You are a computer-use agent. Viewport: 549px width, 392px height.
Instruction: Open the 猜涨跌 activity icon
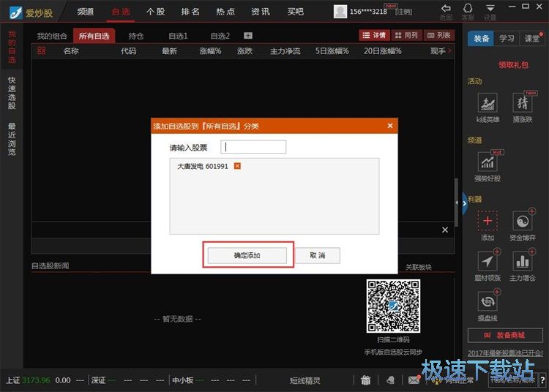(523, 103)
